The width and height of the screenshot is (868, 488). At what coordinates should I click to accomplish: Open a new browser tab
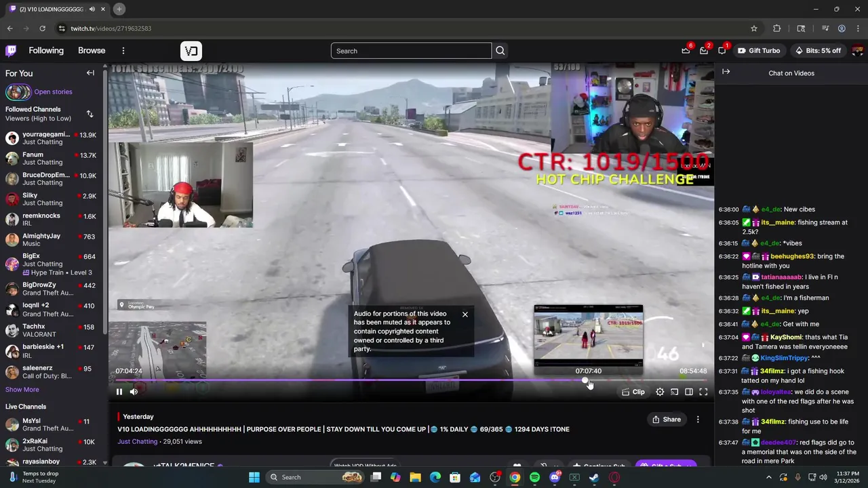click(x=119, y=9)
